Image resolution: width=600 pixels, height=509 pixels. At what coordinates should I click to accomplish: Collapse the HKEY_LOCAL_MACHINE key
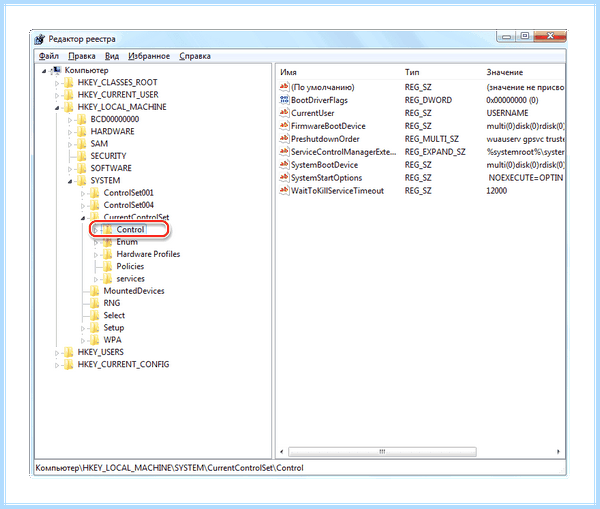click(x=57, y=108)
